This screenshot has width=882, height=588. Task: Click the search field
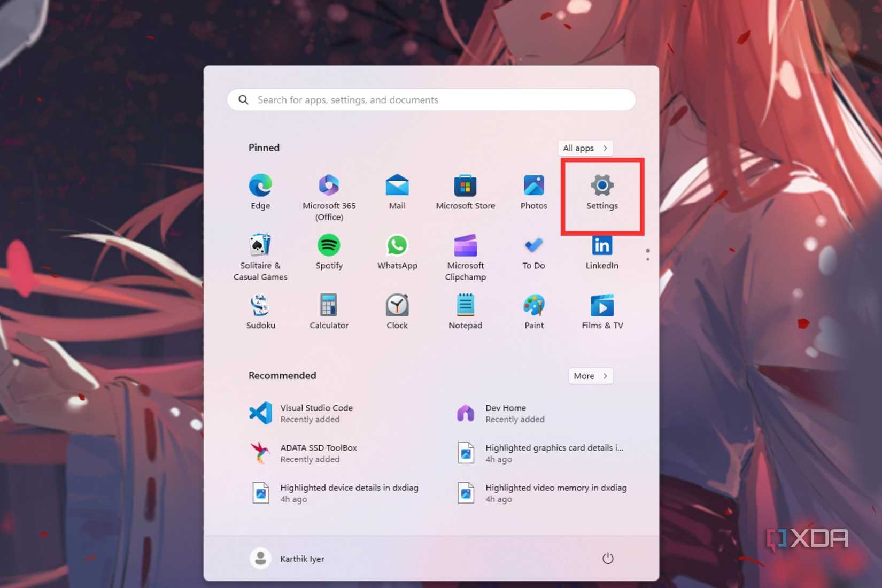coord(430,100)
